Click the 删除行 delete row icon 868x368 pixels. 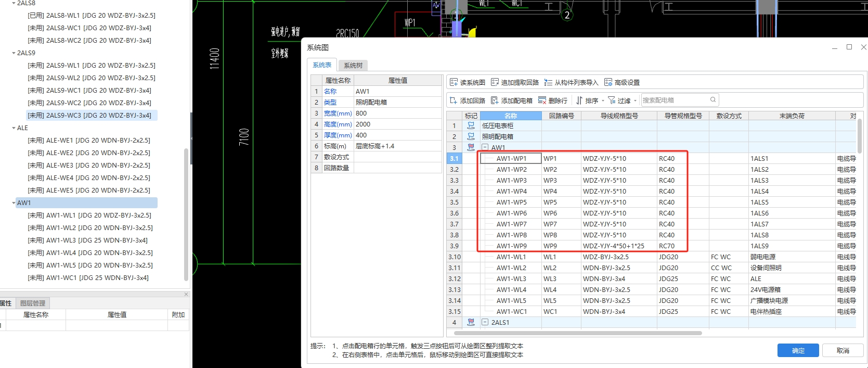pyautogui.click(x=542, y=100)
